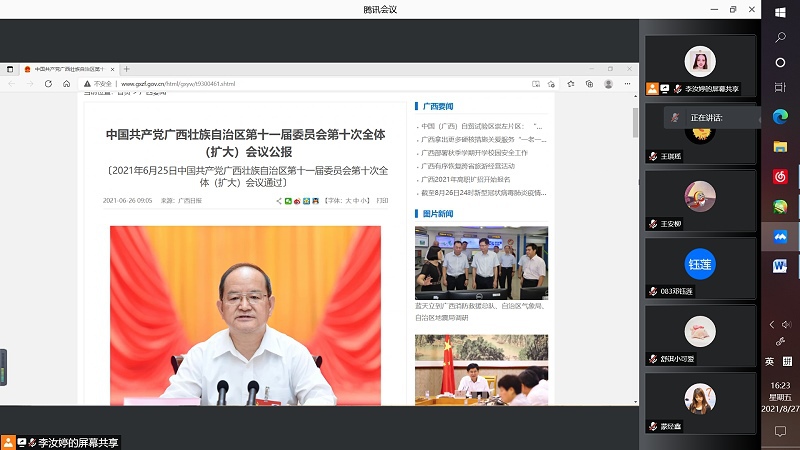The width and height of the screenshot is (800, 450).
Task: Toggle pinyin input mode icon
Action: tap(787, 361)
